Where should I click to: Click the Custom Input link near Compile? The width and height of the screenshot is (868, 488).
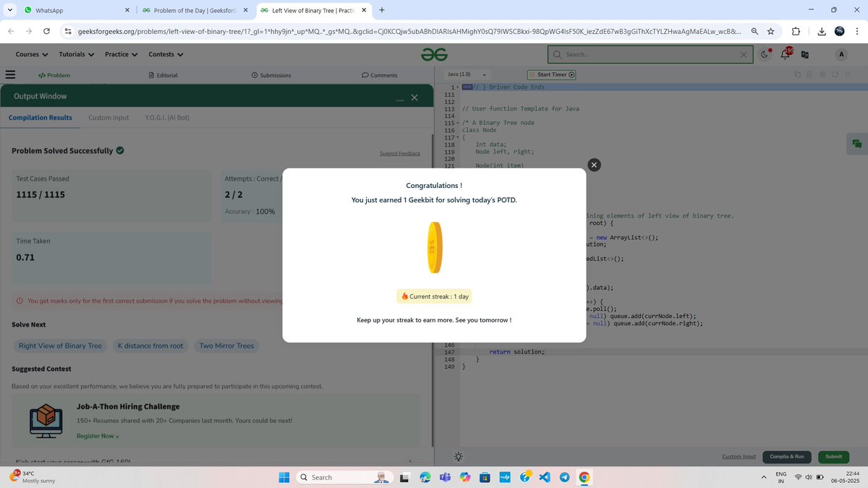tap(739, 457)
